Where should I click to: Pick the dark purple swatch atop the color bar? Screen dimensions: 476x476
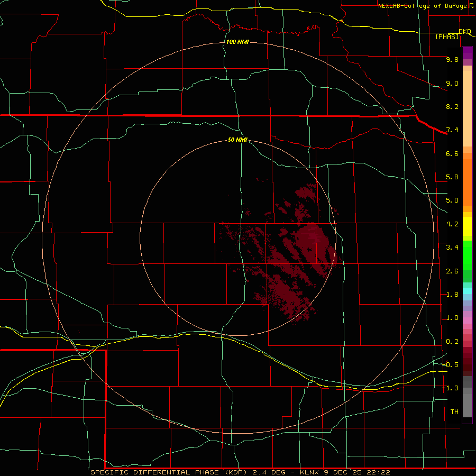(467, 51)
